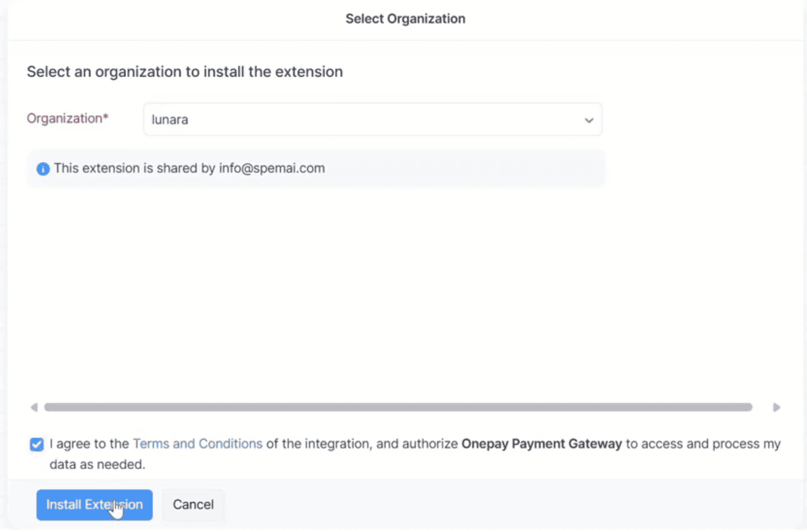Click the info@spemai.com email address

coord(272,168)
